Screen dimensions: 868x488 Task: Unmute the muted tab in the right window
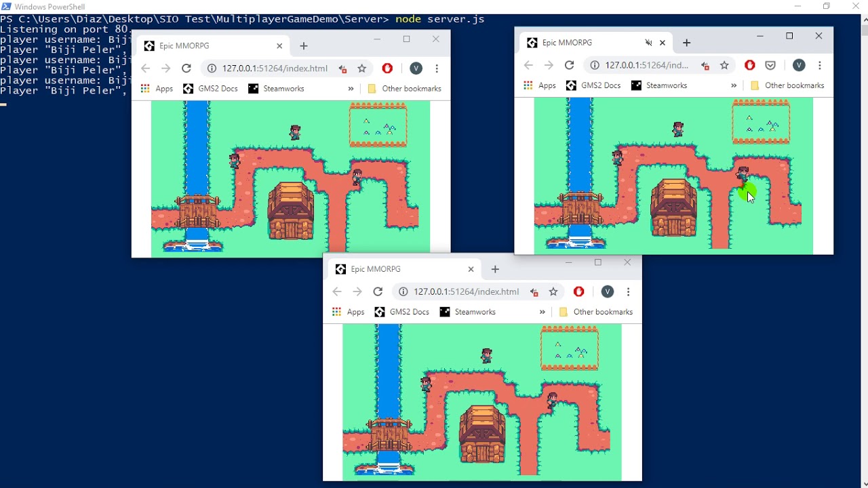pos(648,43)
